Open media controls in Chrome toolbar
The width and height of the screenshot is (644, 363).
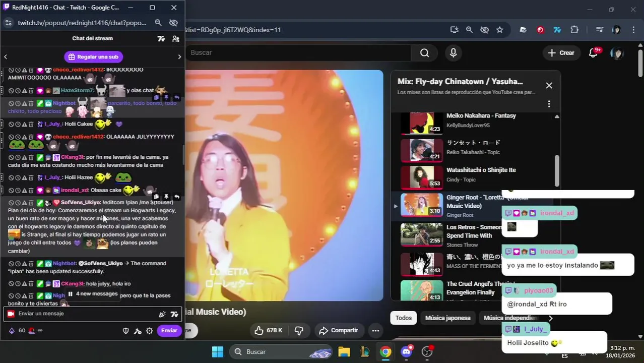(x=600, y=30)
